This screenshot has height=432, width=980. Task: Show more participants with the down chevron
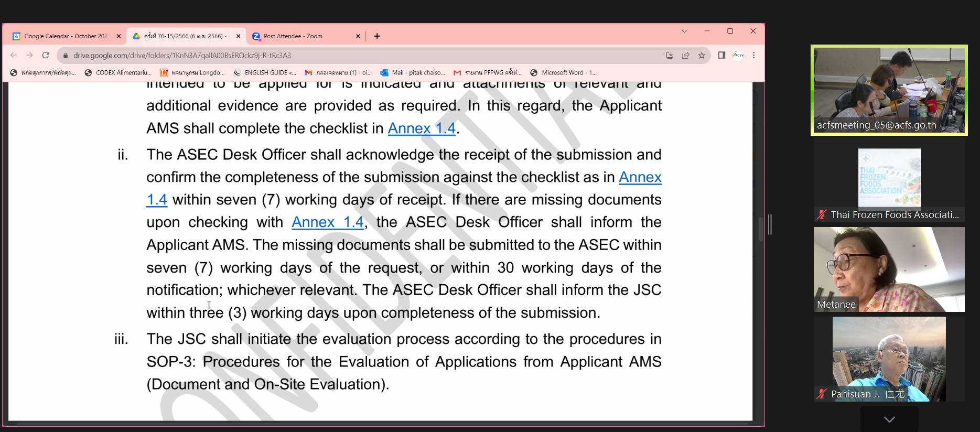[x=889, y=419]
